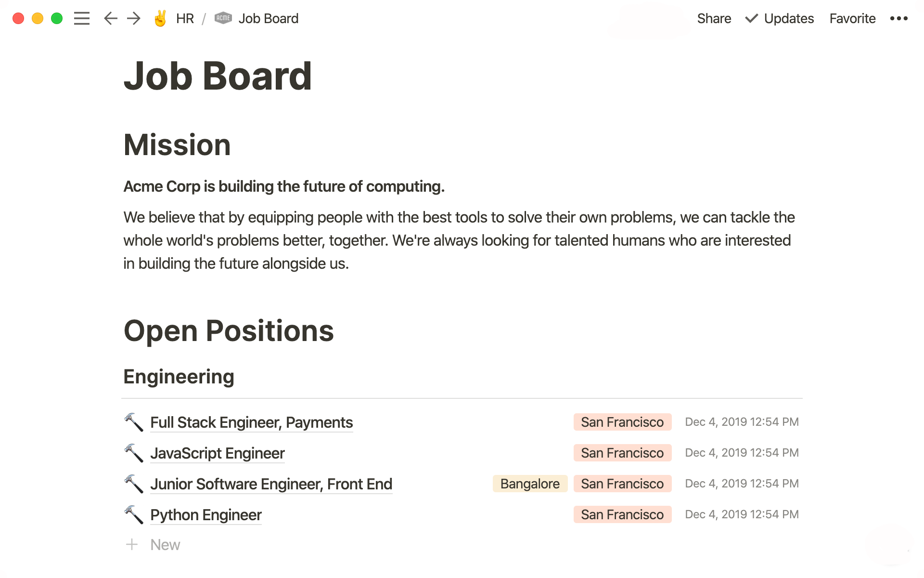The image size is (924, 578).
Task: Click the Favorite button in the toolbar
Action: 853,18
